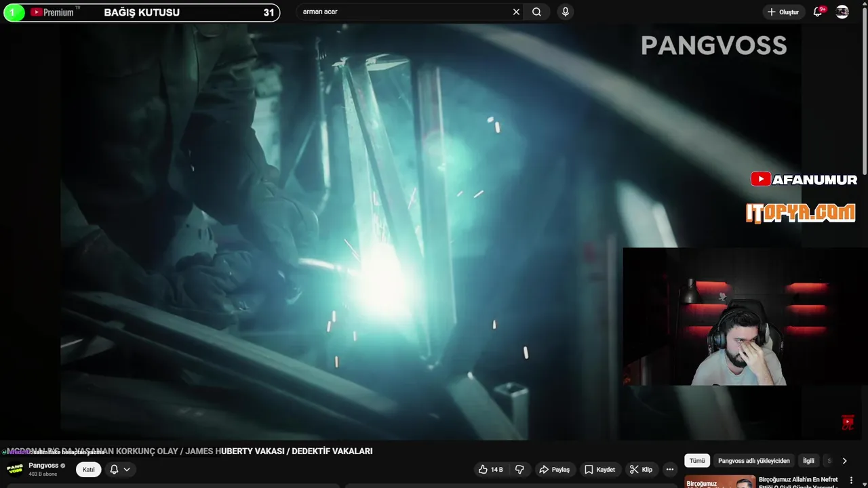868x488 pixels.
Task: Click the 403 B abone subscriber count
Action: point(43,474)
